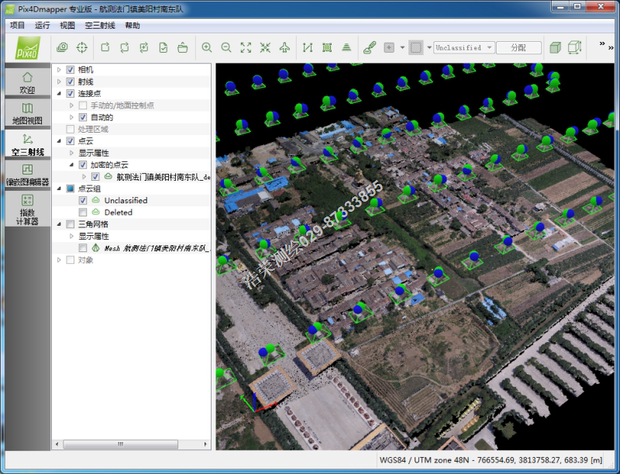Click the gray color swatch in toolbar
The image size is (620, 474).
tap(415, 47)
